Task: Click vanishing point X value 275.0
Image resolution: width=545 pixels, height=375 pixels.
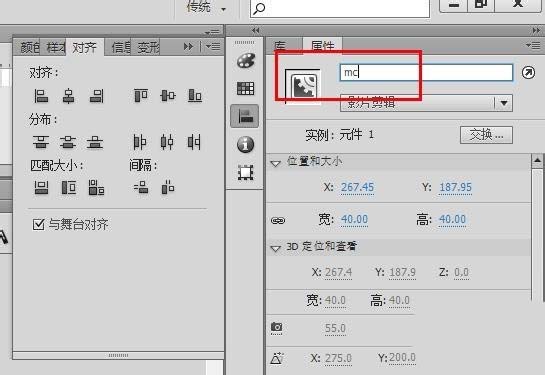Action: pyautogui.click(x=338, y=358)
